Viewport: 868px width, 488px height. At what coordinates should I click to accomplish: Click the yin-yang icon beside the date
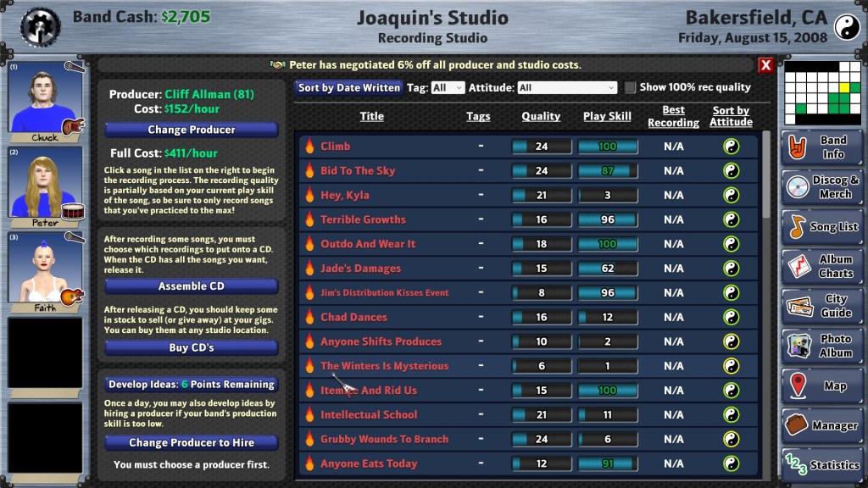tap(847, 27)
